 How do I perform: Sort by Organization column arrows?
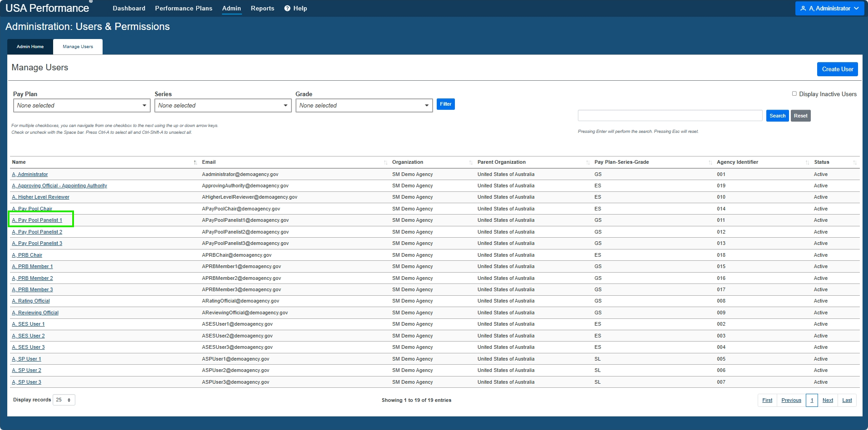(x=471, y=162)
